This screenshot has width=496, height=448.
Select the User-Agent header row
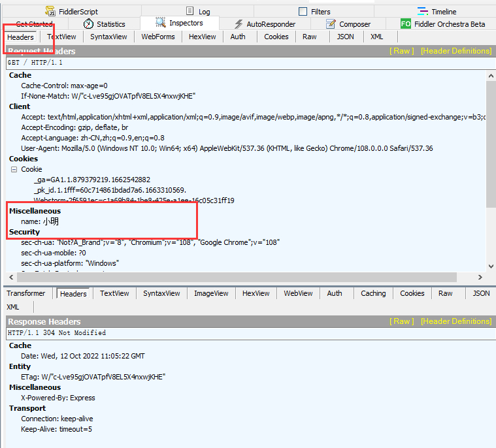coord(227,148)
